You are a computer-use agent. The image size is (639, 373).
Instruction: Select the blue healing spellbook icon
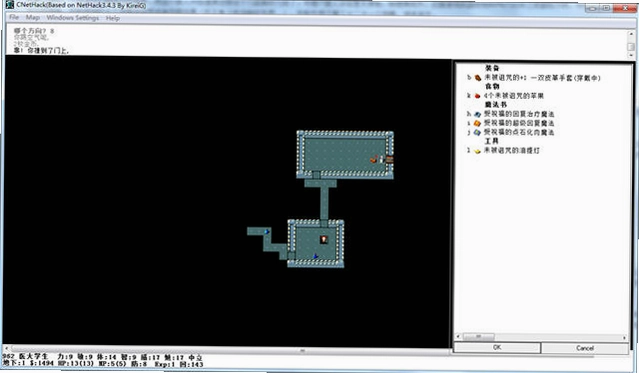477,114
